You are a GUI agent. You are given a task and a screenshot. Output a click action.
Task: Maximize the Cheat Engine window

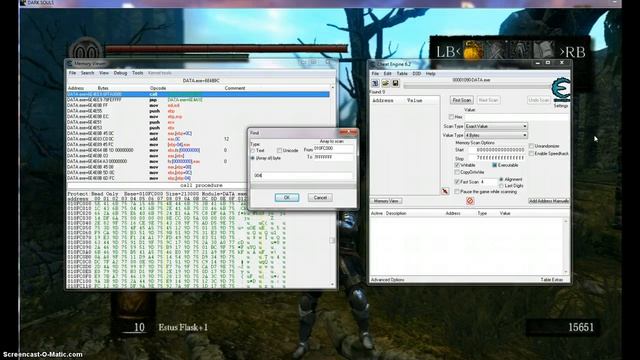pos(548,63)
